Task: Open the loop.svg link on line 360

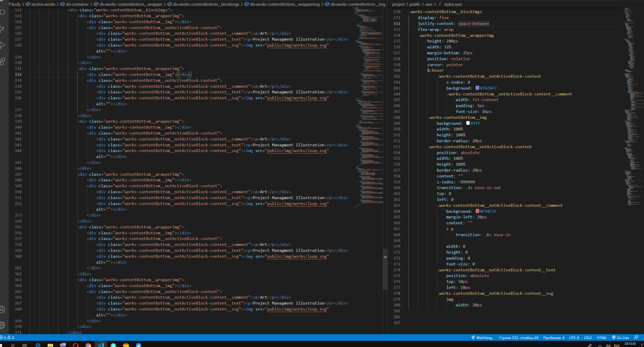Action: click(x=297, y=256)
